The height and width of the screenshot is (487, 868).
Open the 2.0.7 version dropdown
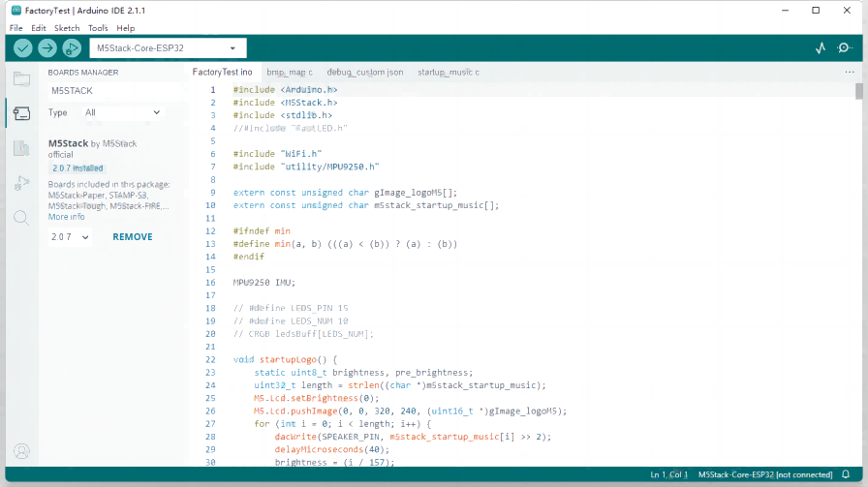[70, 237]
